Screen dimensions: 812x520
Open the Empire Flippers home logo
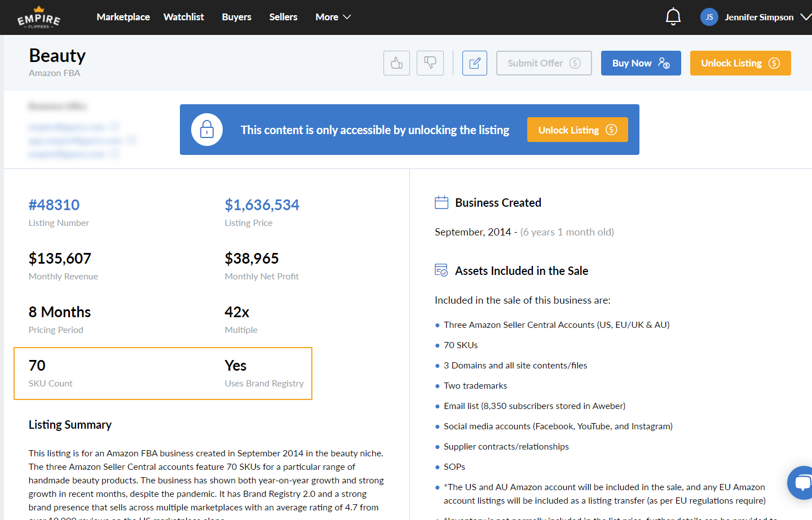click(x=39, y=17)
